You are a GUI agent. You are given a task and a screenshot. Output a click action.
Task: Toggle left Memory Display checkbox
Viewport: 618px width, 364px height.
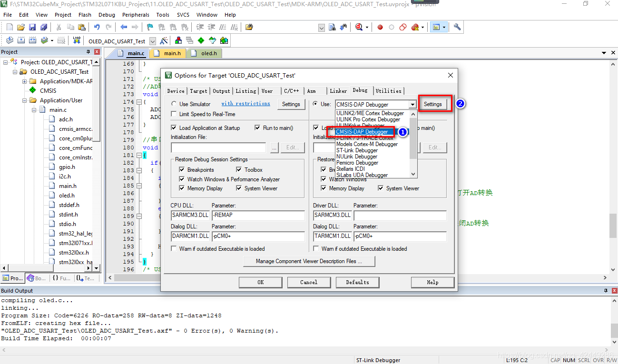tap(183, 188)
